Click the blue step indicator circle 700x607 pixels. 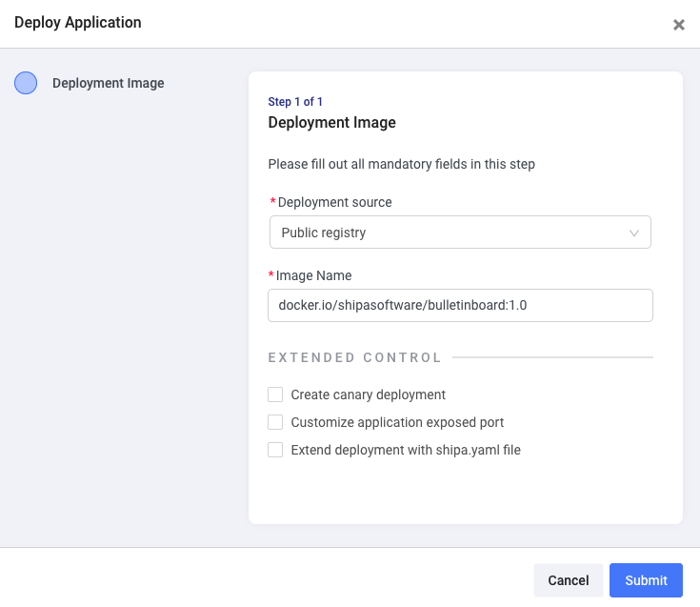(26, 83)
